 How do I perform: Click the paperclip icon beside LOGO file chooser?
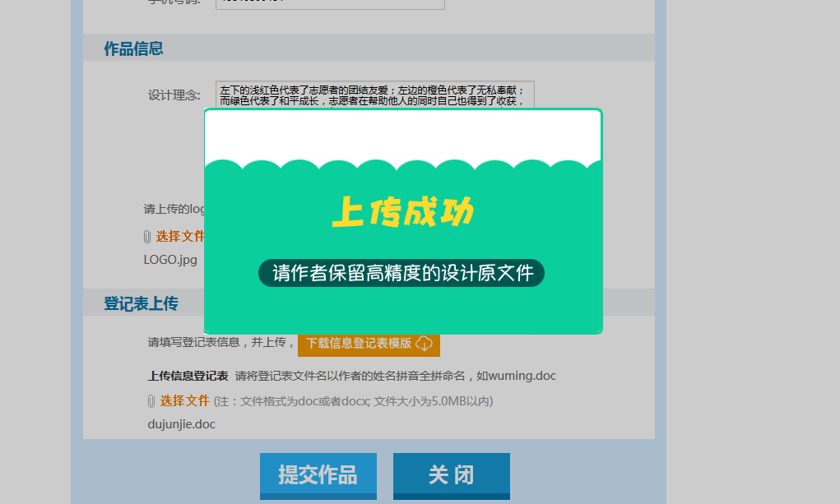[147, 237]
